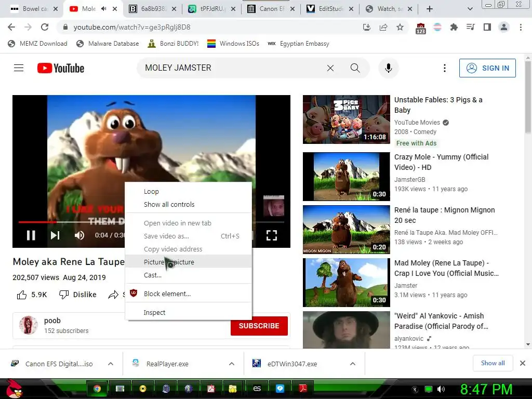Reload the YouTube page
This screenshot has width=532, height=399.
45,27
